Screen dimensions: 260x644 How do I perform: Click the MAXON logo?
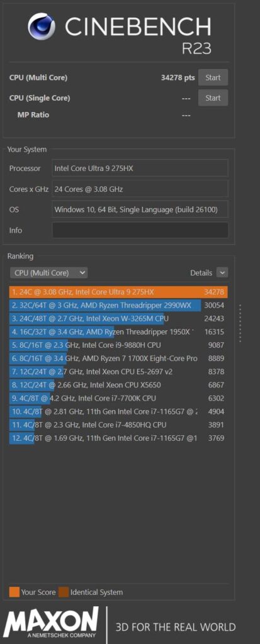(50, 625)
